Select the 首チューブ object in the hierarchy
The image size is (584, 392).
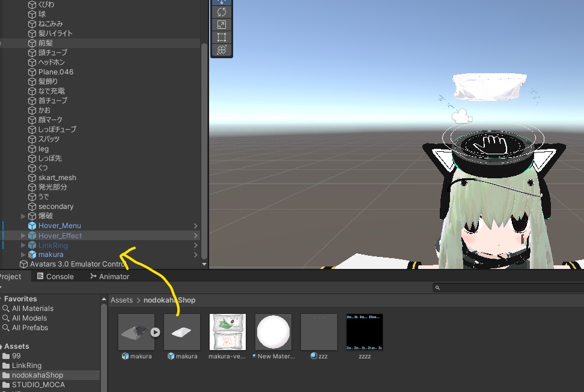point(53,101)
